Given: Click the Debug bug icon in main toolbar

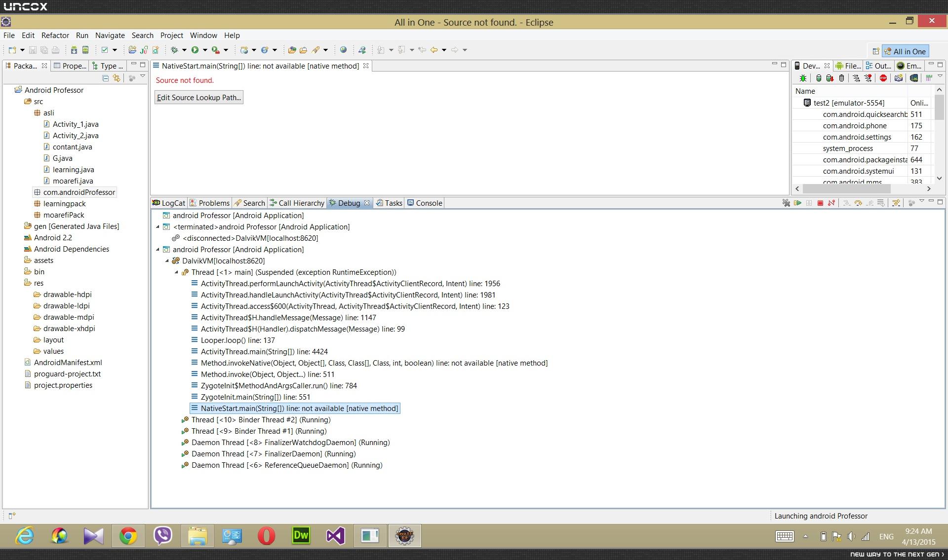Looking at the screenshot, I should point(174,50).
